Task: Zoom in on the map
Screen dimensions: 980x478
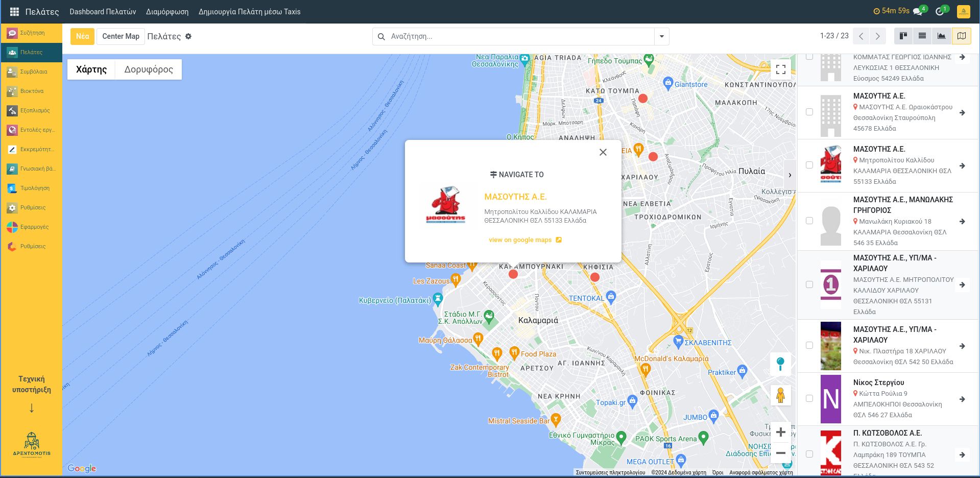Action: (x=781, y=433)
